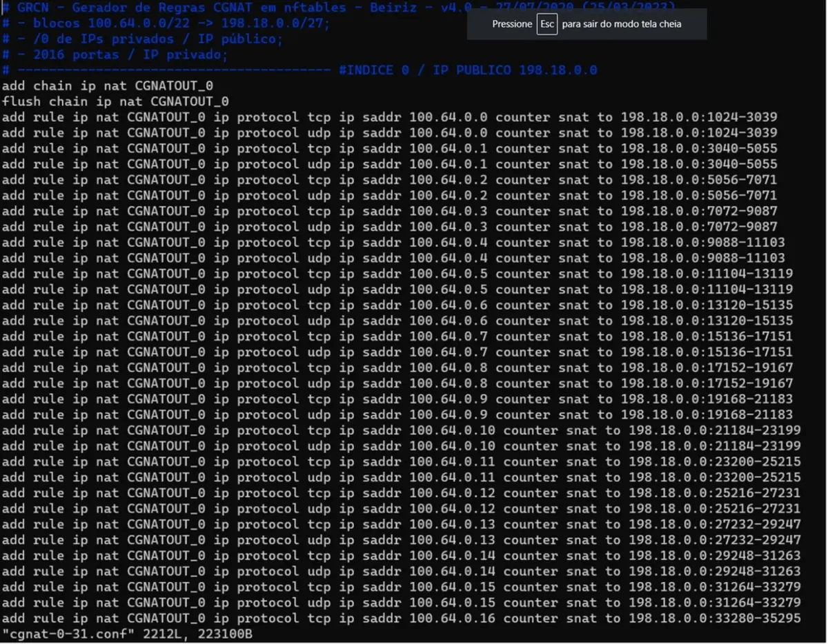
Task: Click the '#INDICE 0 / IP PUBLICO 198.18.0.0' text
Action: (x=468, y=70)
